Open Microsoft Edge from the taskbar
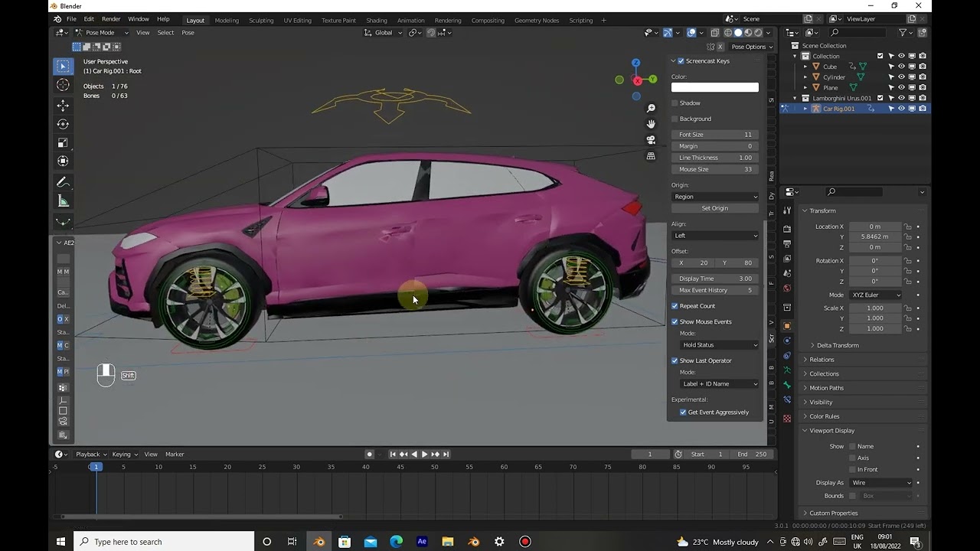 point(396,542)
